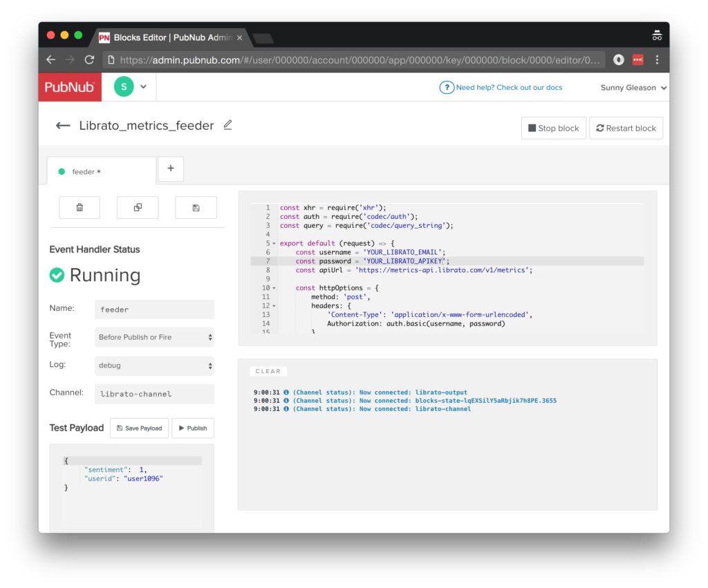This screenshot has height=588, width=708.
Task: Select the feeder event handler tab
Action: coord(86,171)
